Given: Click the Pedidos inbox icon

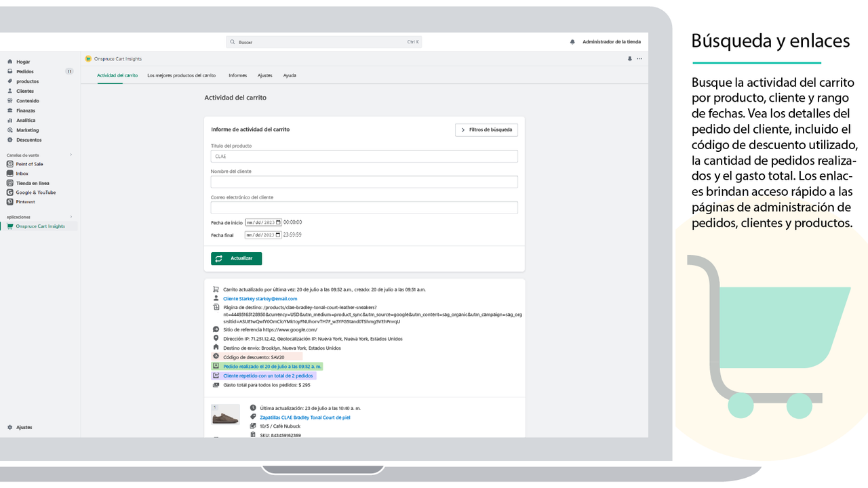Looking at the screenshot, I should click(10, 71).
